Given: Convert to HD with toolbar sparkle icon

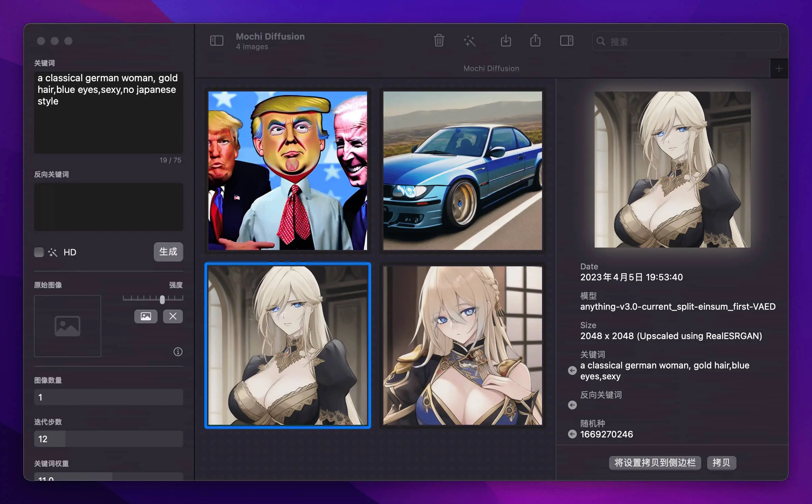Looking at the screenshot, I should (x=470, y=41).
